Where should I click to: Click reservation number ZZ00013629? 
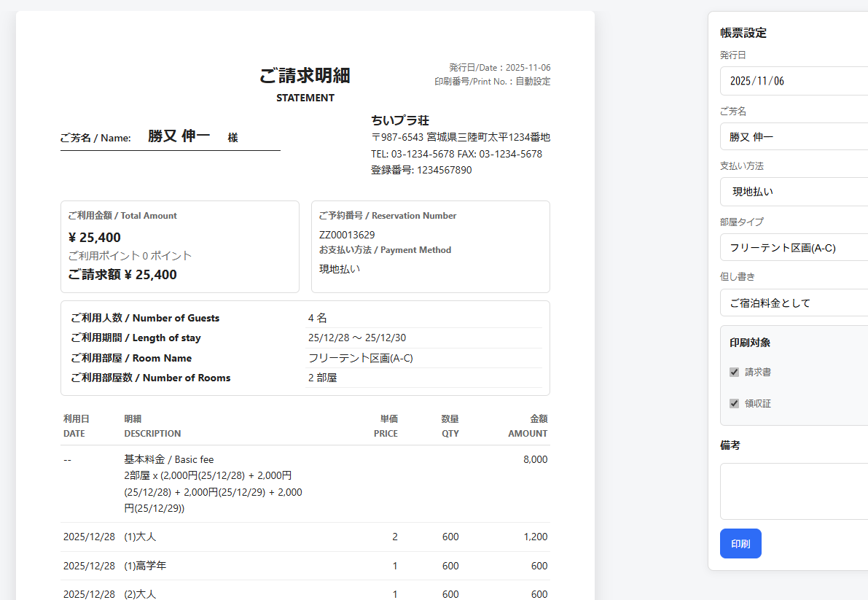click(347, 235)
